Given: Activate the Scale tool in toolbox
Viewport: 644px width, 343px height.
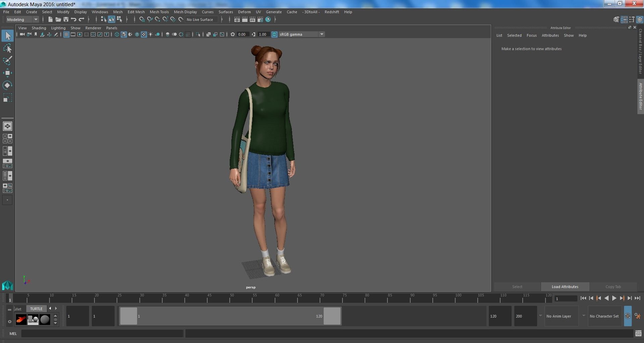Looking at the screenshot, I should coord(7,97).
